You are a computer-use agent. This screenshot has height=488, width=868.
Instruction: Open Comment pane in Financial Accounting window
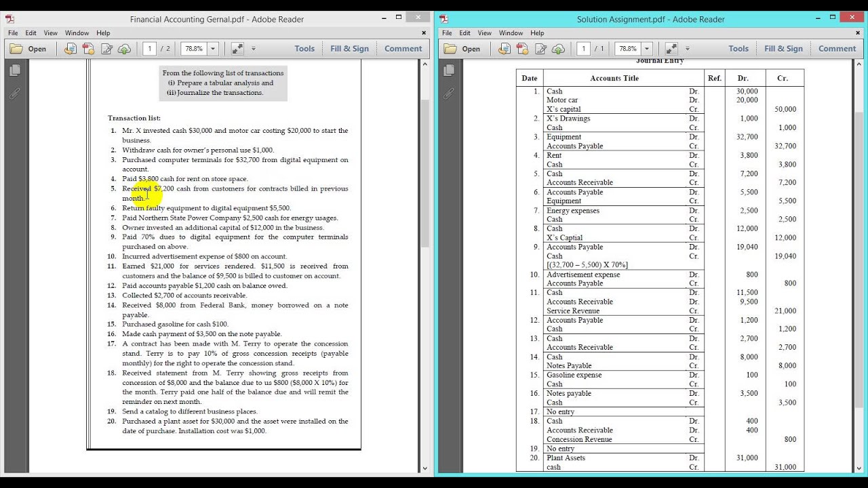[x=403, y=49]
